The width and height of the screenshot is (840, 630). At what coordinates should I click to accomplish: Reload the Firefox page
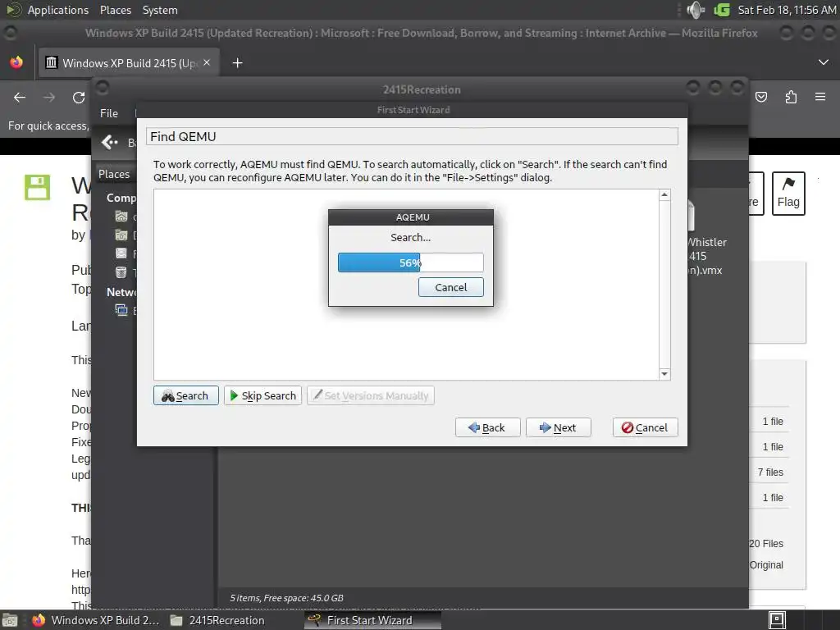click(79, 98)
